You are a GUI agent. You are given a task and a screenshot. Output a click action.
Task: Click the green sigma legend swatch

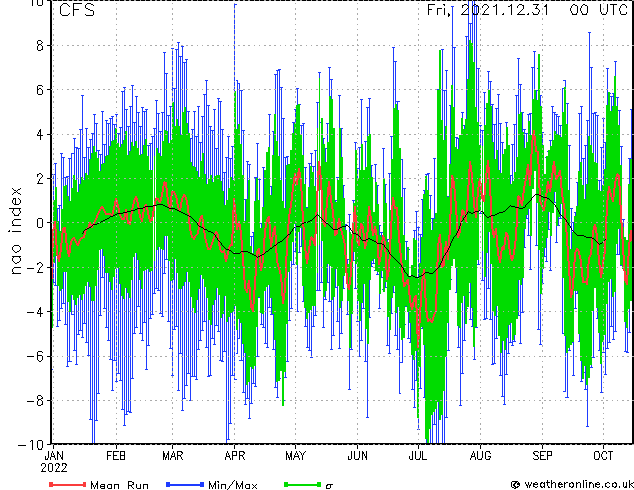click(302, 484)
